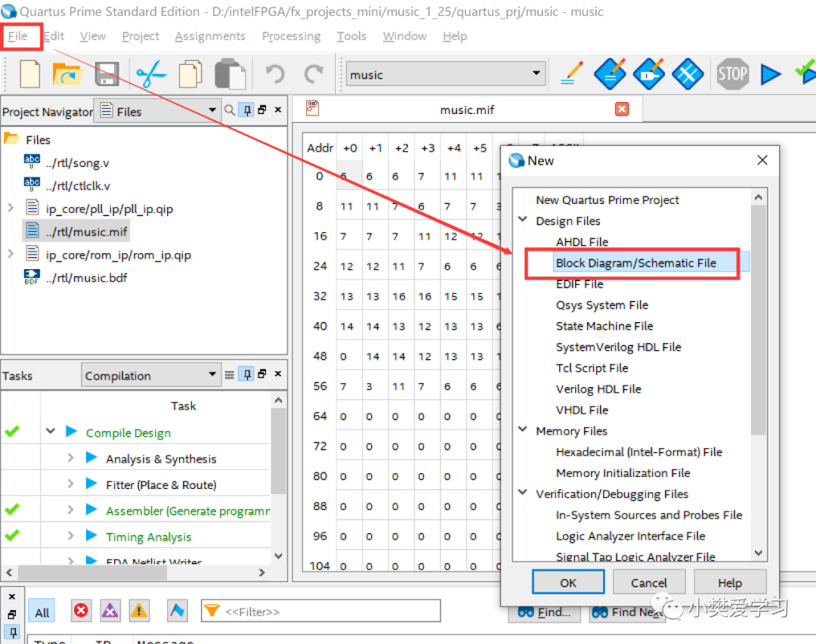Select Block Diagram/Schematic File
816x644 pixels.
tap(636, 263)
